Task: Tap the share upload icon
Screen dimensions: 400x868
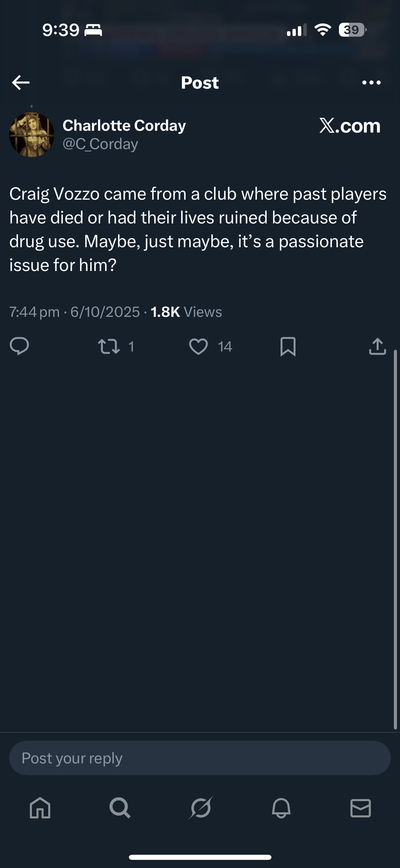Action: pyautogui.click(x=377, y=346)
